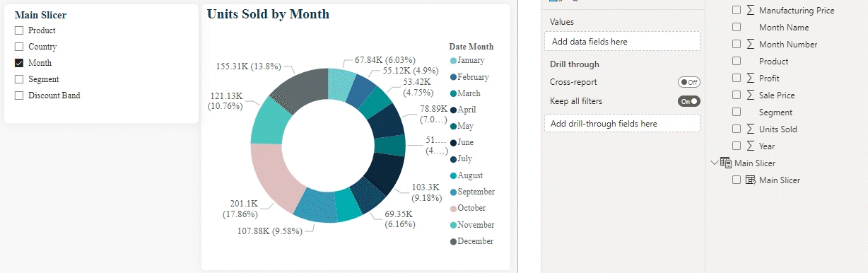Click sigma icon next to Units Sold
Screen dimensions: 868x273
750,129
